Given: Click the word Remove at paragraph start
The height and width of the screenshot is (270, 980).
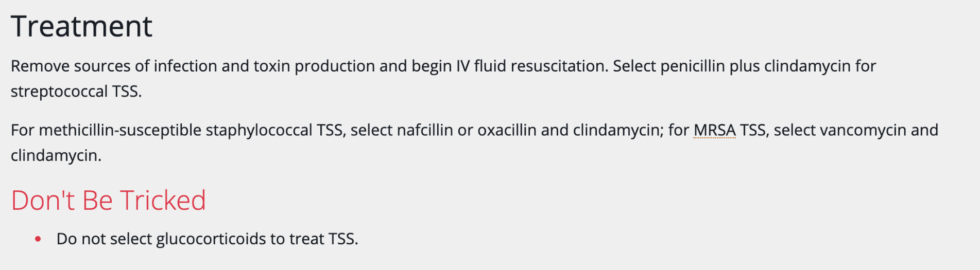Looking at the screenshot, I should [40, 66].
